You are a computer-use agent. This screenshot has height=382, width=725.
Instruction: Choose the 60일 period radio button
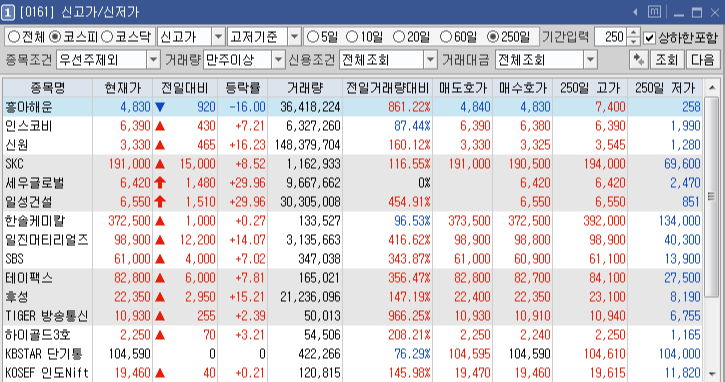tap(445, 37)
